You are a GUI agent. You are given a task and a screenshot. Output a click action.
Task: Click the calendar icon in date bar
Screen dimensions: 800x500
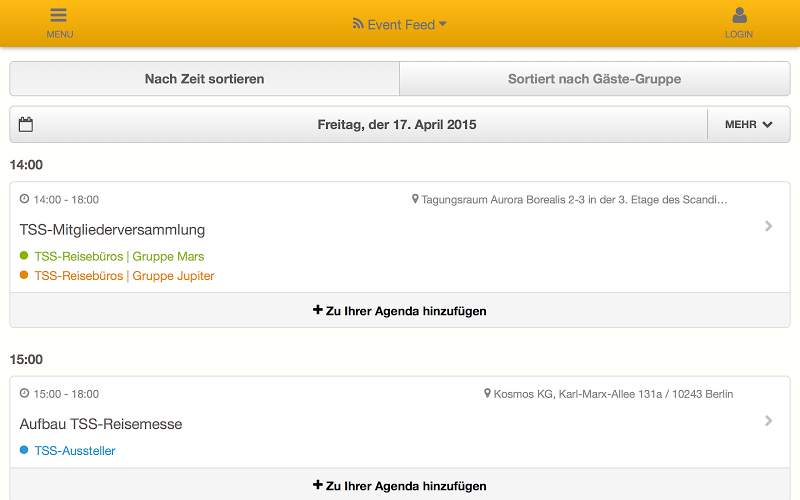click(26, 124)
